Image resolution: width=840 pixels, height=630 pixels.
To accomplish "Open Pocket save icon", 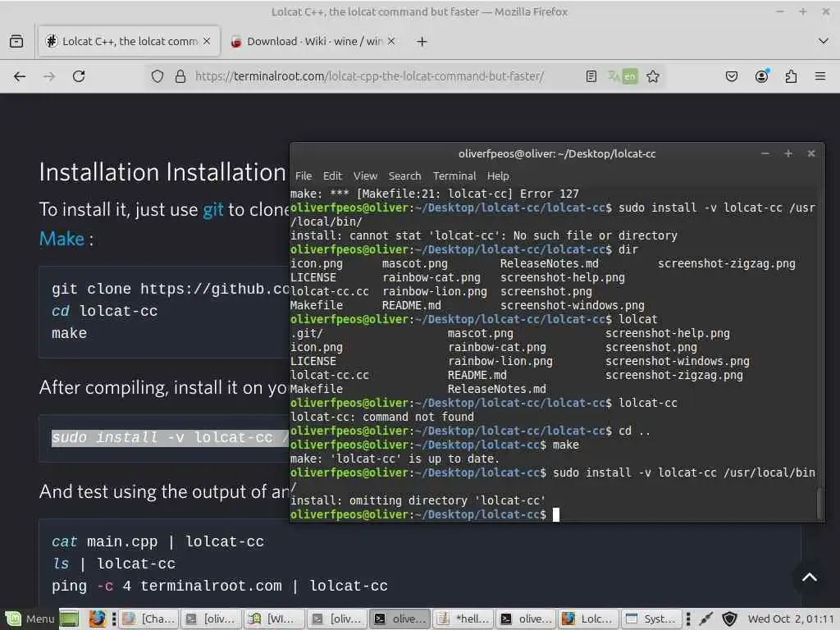I will (x=731, y=76).
